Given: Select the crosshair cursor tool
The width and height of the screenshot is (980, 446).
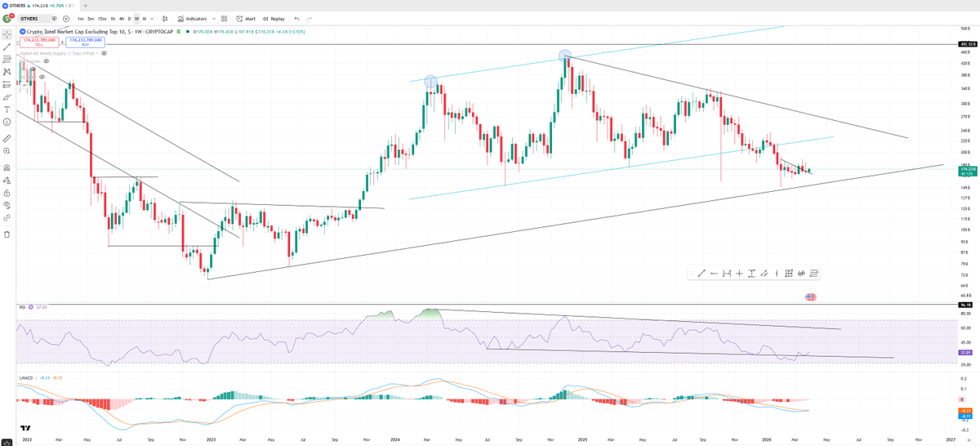Looking at the screenshot, I should coord(7,34).
